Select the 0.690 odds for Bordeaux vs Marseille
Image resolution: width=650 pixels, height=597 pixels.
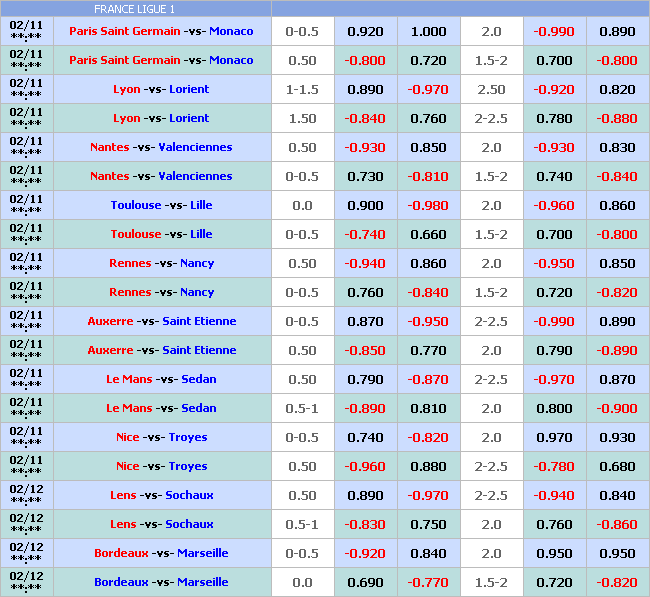pos(365,582)
